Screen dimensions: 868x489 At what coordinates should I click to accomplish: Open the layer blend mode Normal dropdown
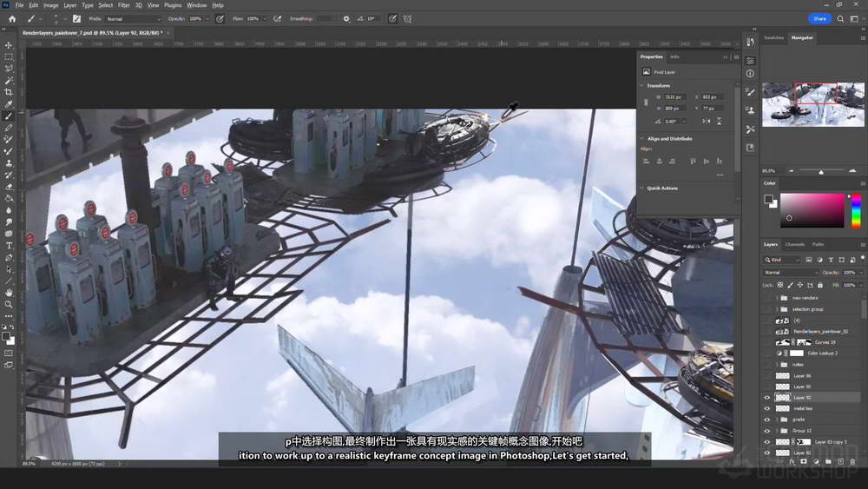(x=791, y=273)
